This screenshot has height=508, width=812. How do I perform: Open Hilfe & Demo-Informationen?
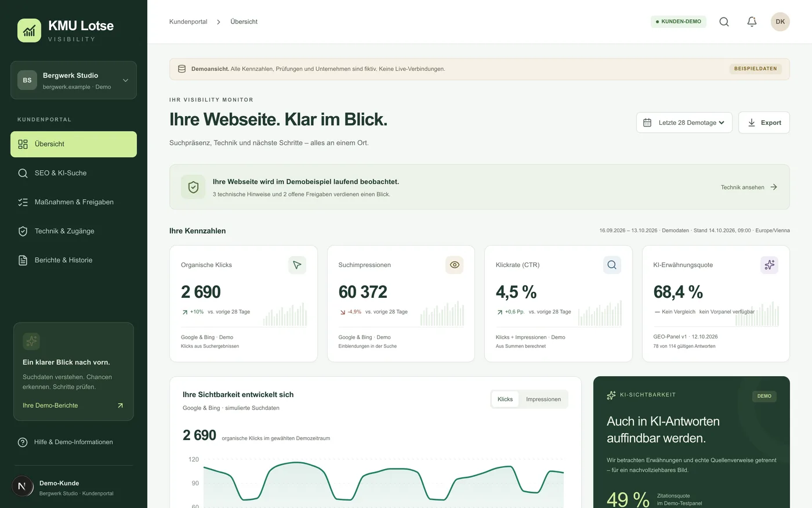[74, 442]
